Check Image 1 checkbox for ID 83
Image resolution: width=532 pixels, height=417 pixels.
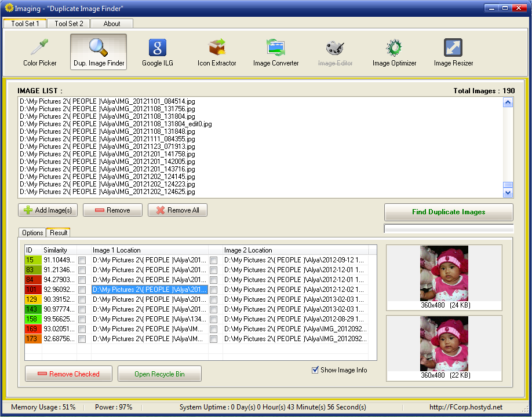[x=82, y=270]
